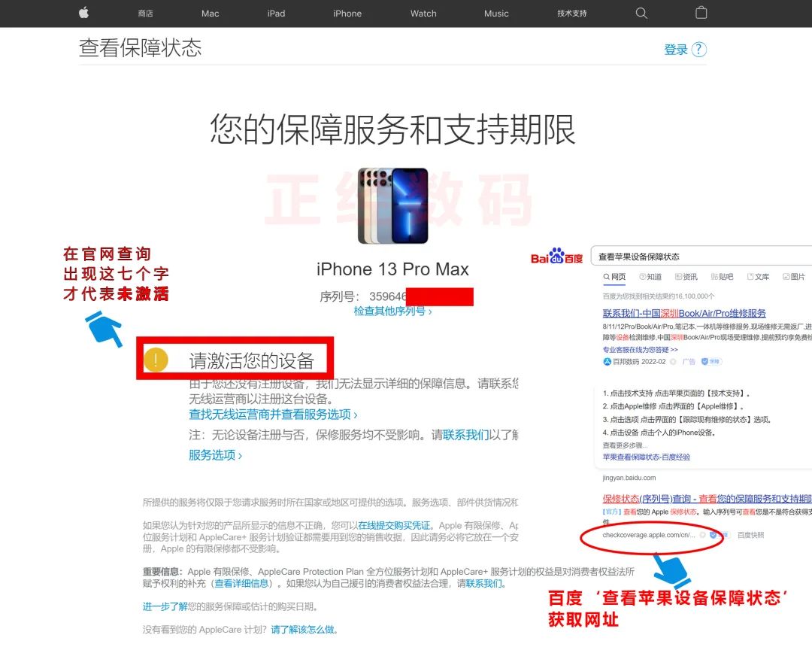Click the 文库 document icon in Baidu tabs
The image size is (812, 647).
click(x=750, y=277)
